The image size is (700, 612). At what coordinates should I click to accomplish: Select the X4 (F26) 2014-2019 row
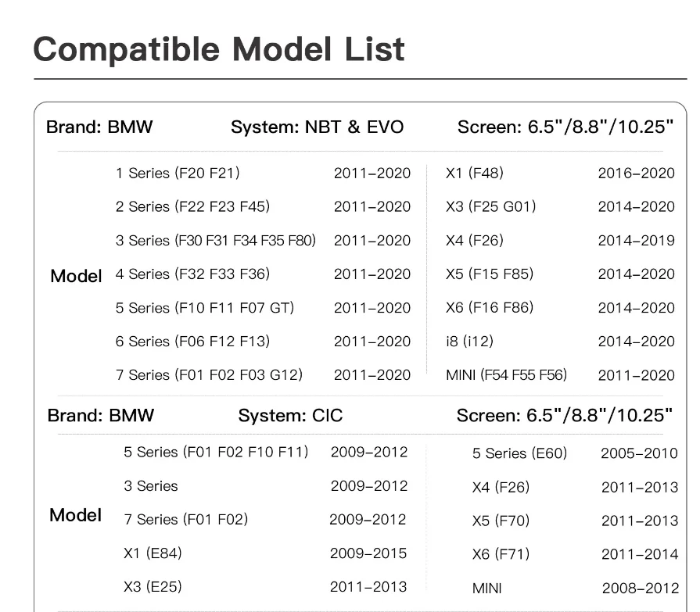[x=560, y=241]
